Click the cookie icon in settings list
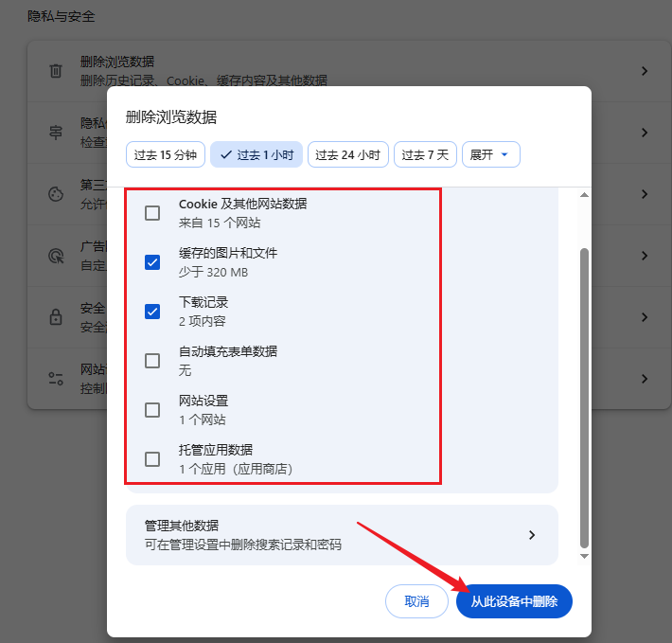Screen dimensions: 672x643 click(x=56, y=194)
